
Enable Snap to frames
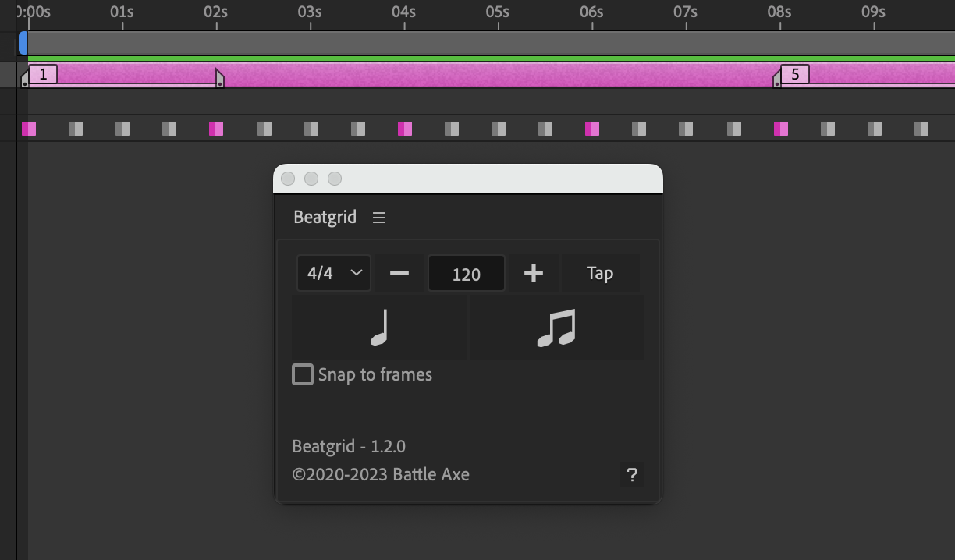pos(302,374)
